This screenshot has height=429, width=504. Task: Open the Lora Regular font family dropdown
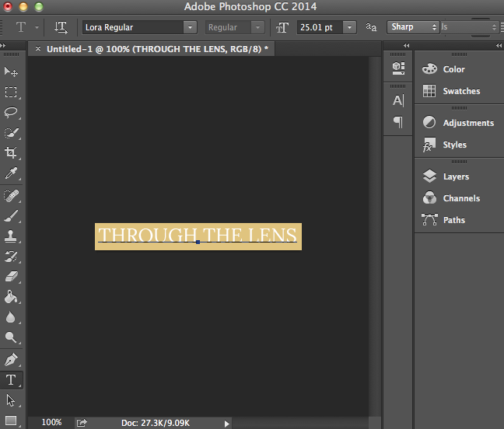(x=190, y=27)
